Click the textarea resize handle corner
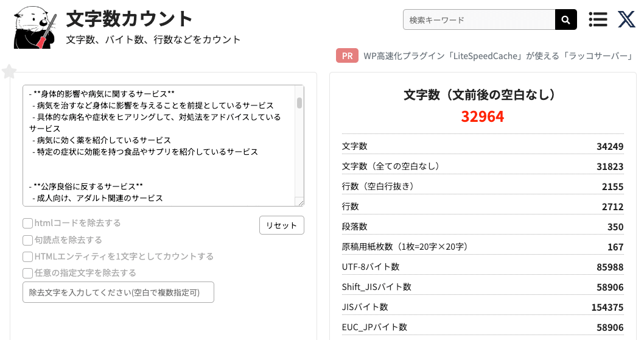644x340 pixels. (x=299, y=202)
